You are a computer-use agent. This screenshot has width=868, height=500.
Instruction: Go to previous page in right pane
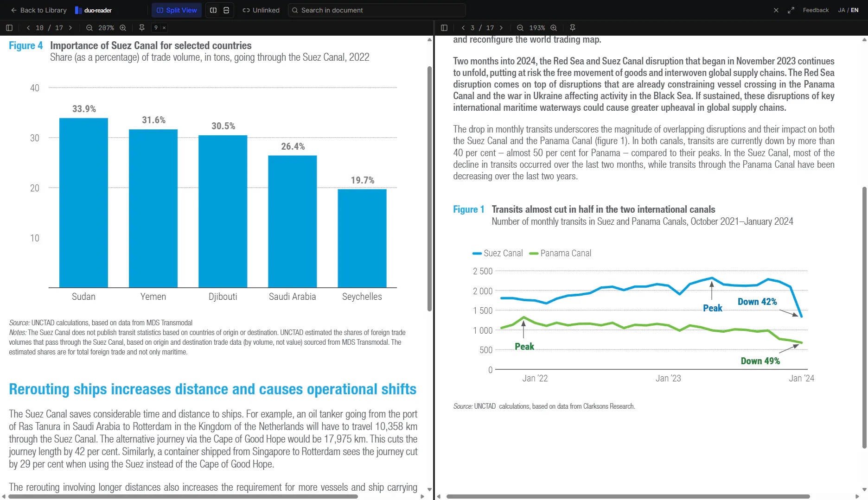tap(463, 28)
